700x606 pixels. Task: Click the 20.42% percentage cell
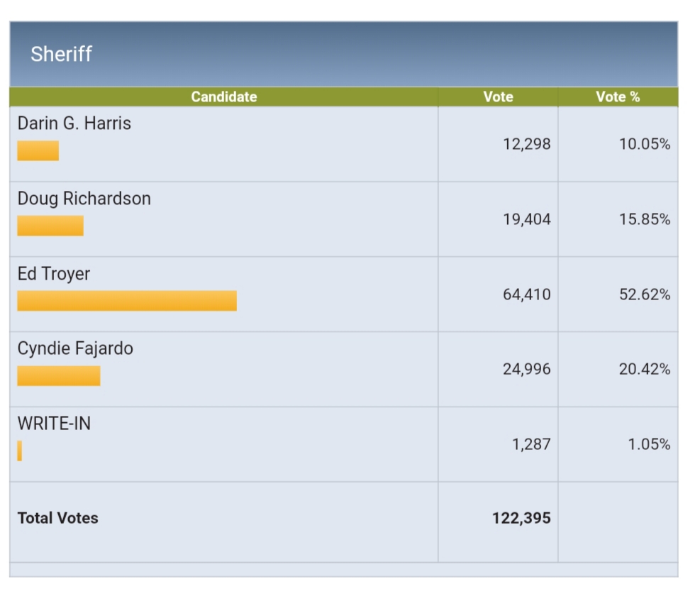pos(644,369)
